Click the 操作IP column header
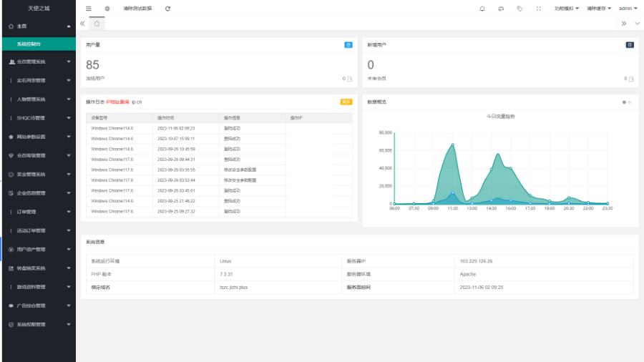Viewport: 644px width, 362px height. tap(296, 118)
